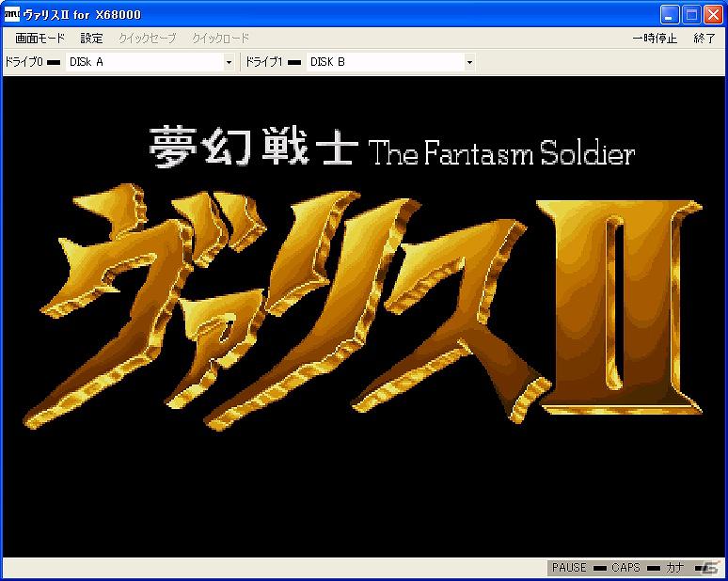Select the DISK B combo box field

tap(390, 62)
